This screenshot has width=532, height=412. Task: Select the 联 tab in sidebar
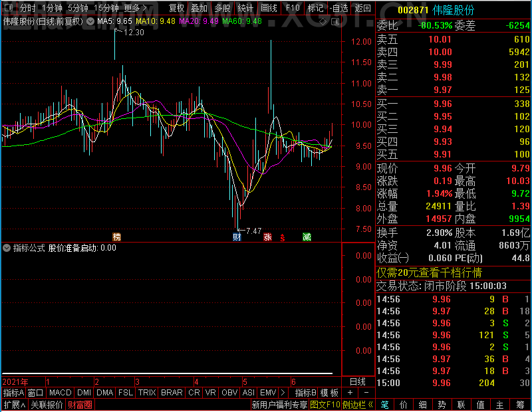461,405
